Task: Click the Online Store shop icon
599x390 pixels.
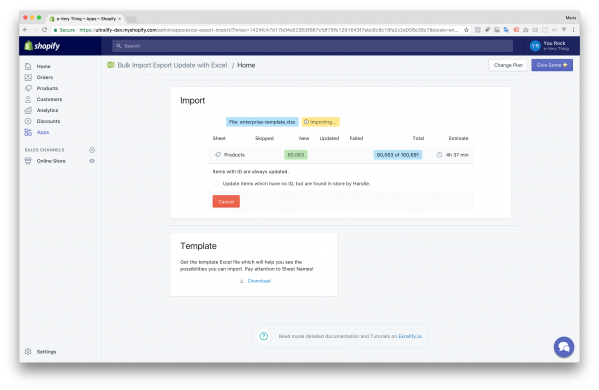Action: 28,161
